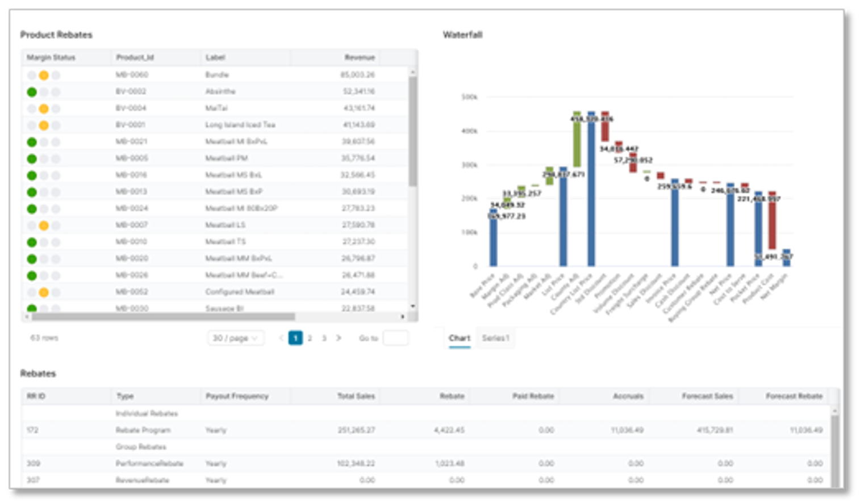Jump to page 3 in pagination
The width and height of the screenshot is (860, 504).
[x=324, y=338]
